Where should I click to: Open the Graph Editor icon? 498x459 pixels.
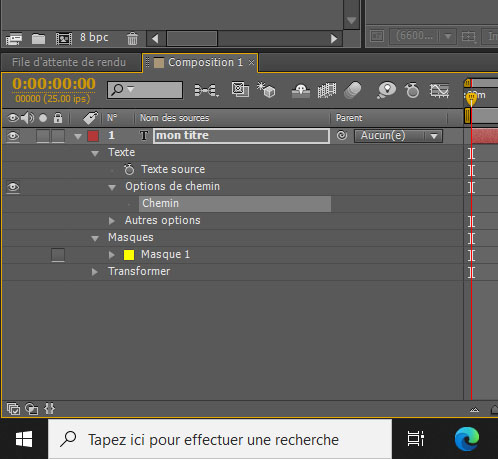coord(439,90)
